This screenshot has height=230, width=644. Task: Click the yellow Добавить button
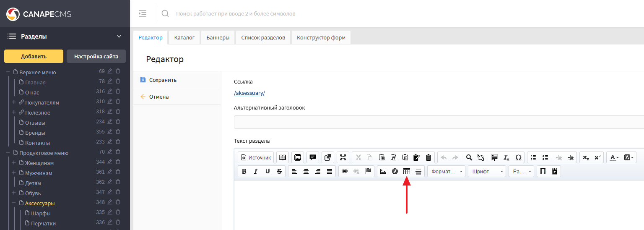coord(34,56)
